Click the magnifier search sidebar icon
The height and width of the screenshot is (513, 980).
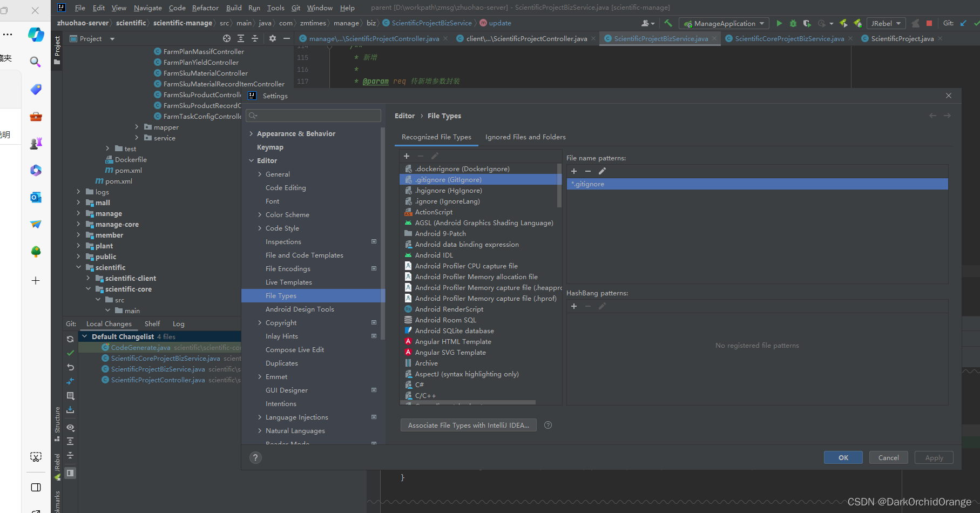click(36, 62)
